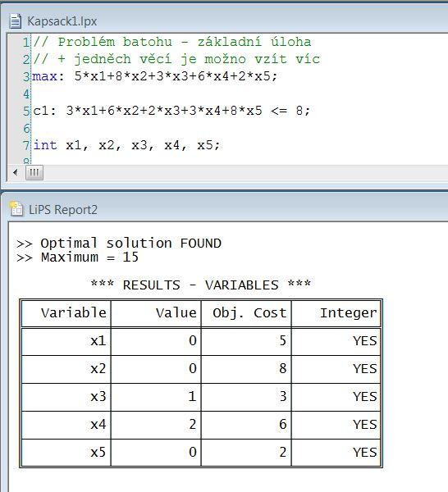The width and height of the screenshot is (448, 492).
Task: Click the left arrow of horizontal scrollbar
Action: click(x=15, y=172)
